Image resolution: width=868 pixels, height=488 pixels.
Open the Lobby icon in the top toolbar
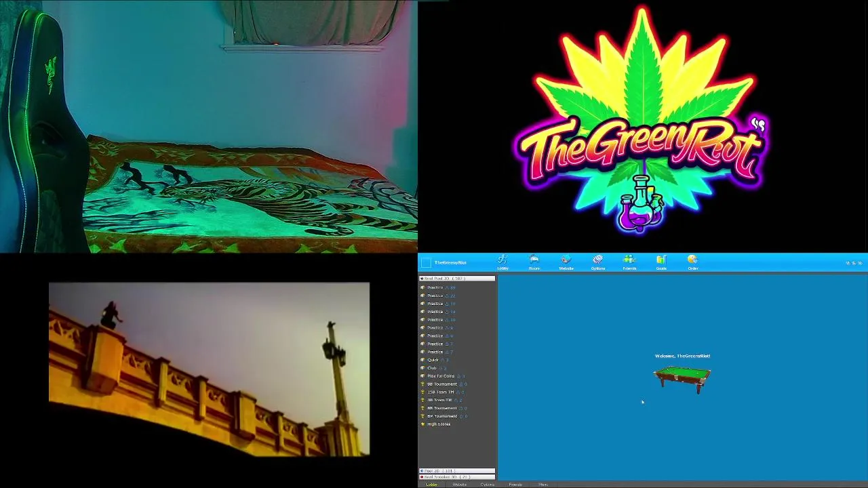click(502, 262)
